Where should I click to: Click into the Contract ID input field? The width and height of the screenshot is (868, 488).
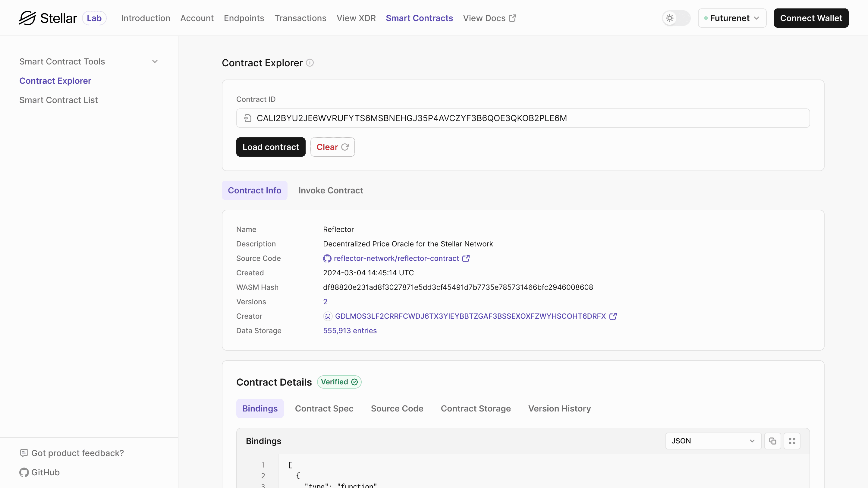pos(523,118)
